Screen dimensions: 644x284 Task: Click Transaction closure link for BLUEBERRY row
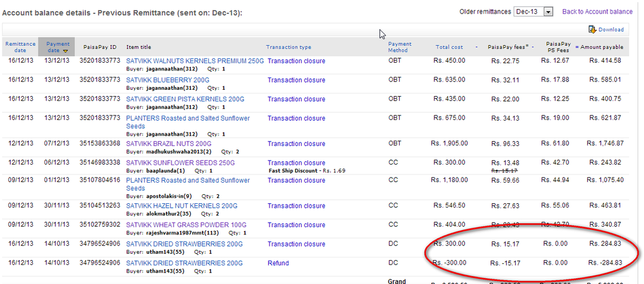296,80
